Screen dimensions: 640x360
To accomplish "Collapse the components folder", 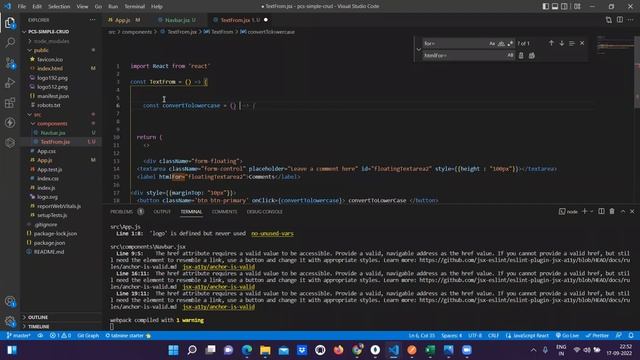I will pyautogui.click(x=52, y=124).
